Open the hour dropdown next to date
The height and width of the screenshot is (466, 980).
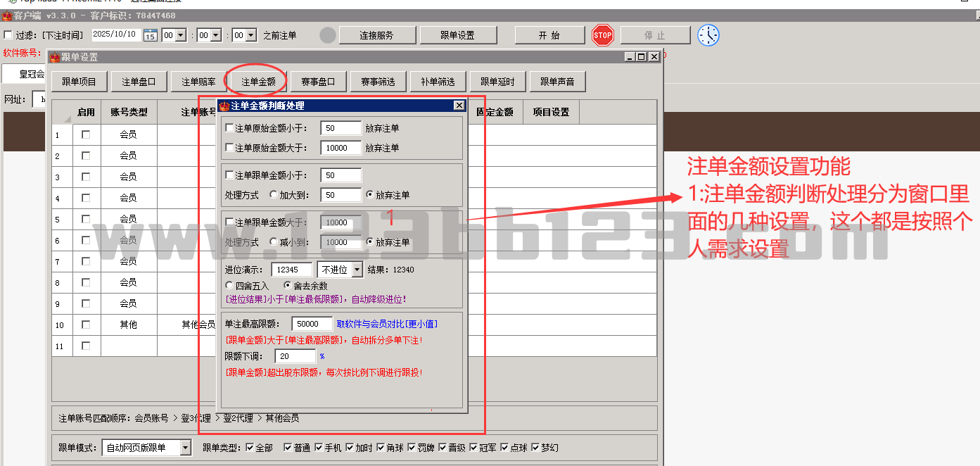[180, 35]
